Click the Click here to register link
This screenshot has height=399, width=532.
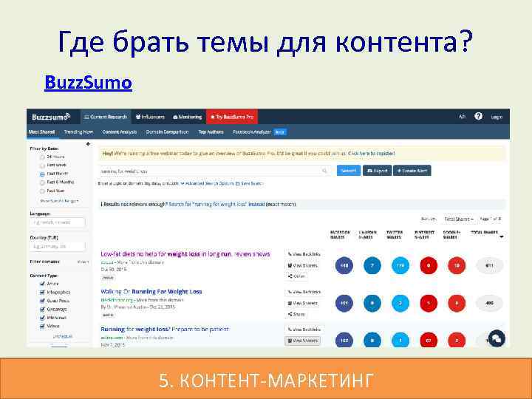371,154
